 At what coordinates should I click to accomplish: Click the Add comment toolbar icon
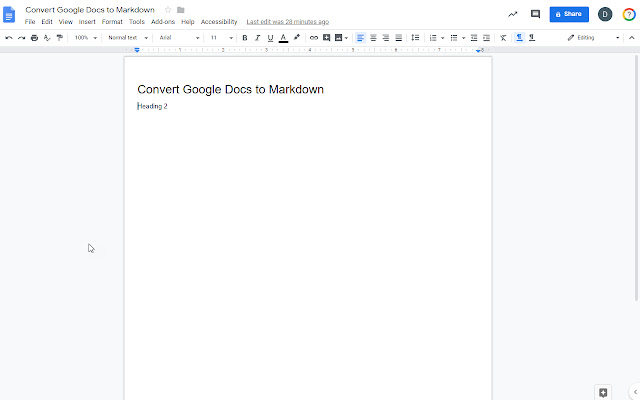(x=326, y=38)
